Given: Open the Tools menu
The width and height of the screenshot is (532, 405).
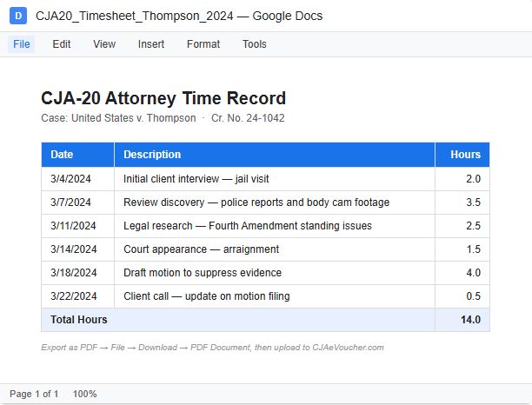Looking at the screenshot, I should click(254, 44).
